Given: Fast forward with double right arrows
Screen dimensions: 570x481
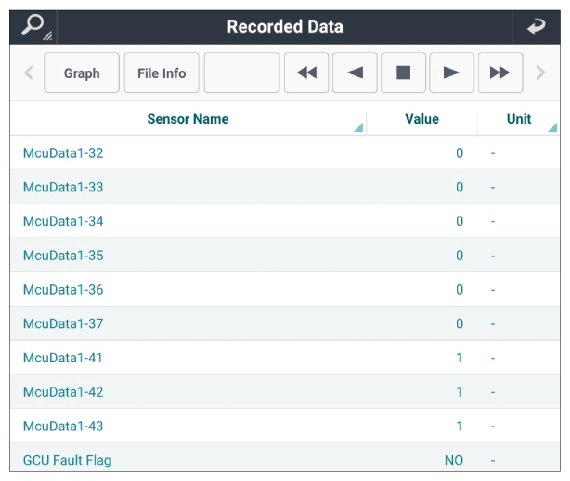Looking at the screenshot, I should pos(500,73).
